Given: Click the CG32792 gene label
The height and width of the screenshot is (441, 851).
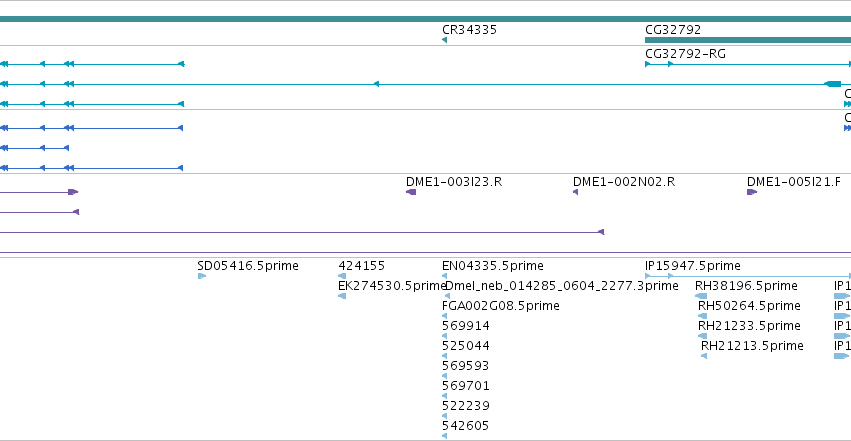Looking at the screenshot, I should 673,30.
